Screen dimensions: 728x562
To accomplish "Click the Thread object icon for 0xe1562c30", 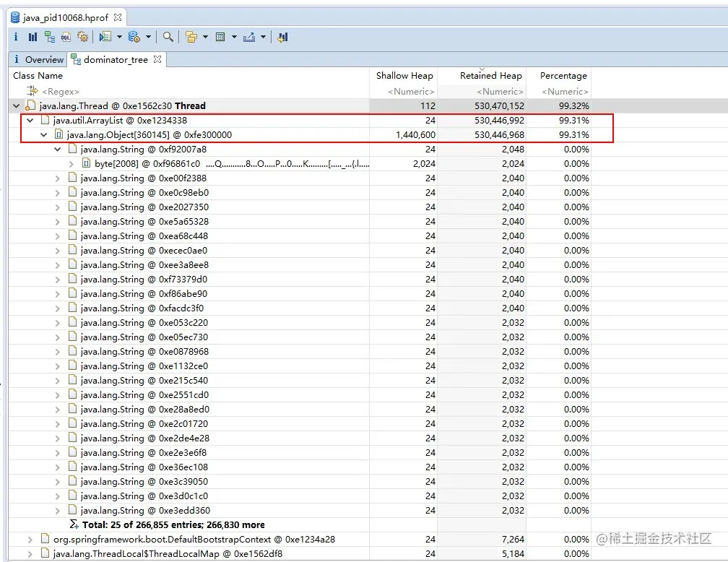I will coord(30,105).
